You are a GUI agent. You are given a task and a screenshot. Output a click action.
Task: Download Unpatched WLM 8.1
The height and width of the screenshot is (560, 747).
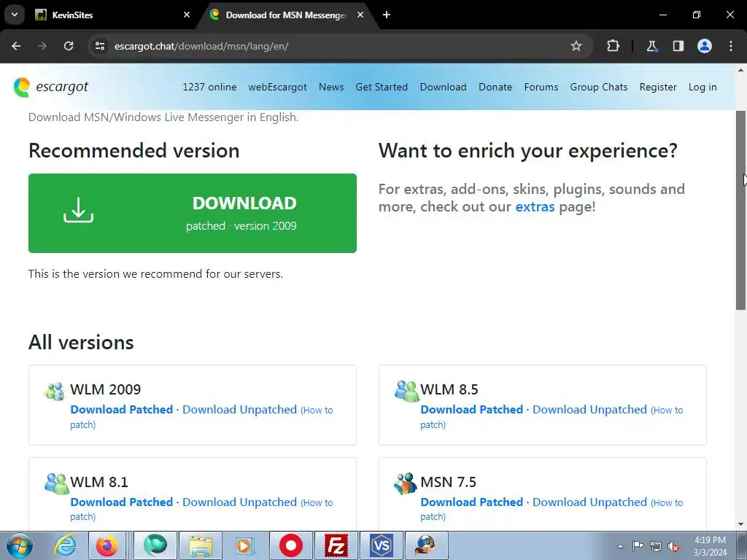239,502
